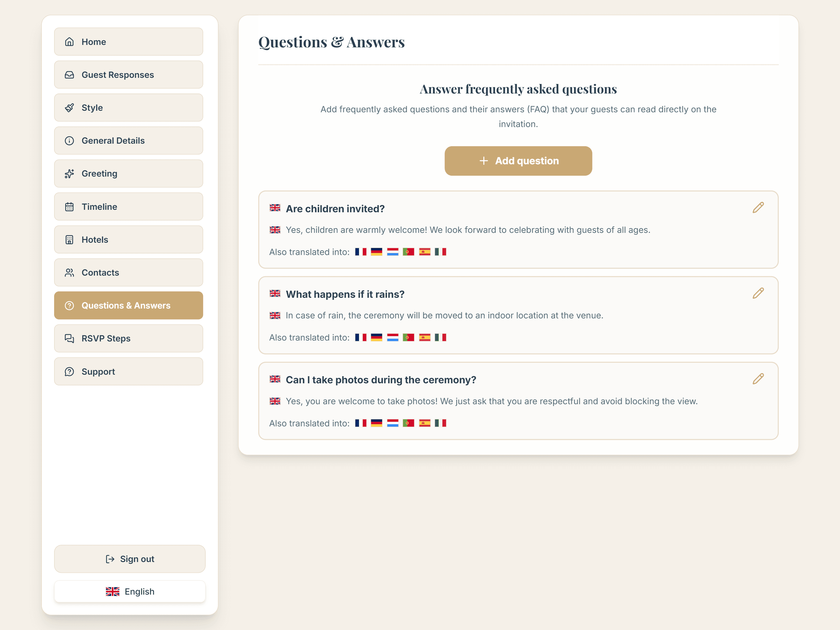
Task: Click the Italian flag under the photos question
Action: [440, 423]
